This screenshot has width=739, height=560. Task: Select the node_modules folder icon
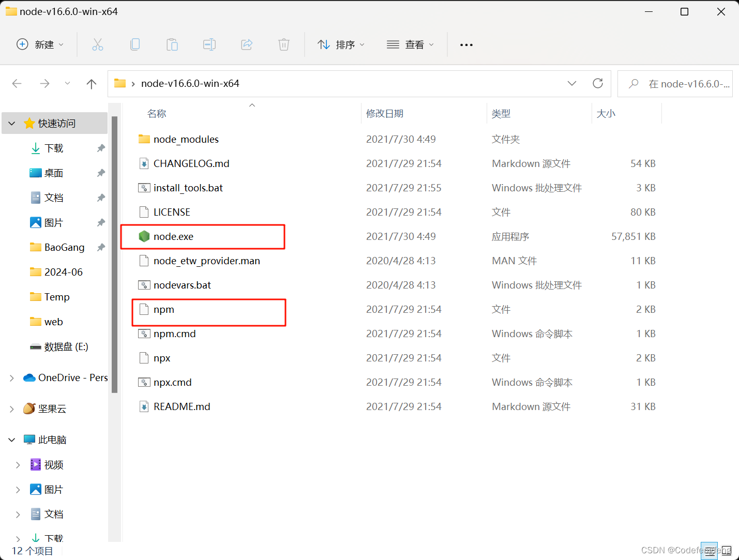point(144,139)
